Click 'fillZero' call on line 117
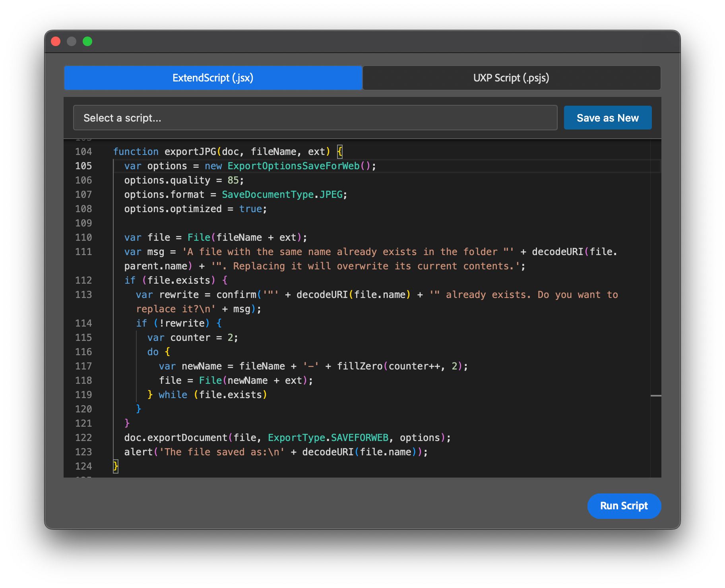This screenshot has height=588, width=725. click(360, 366)
